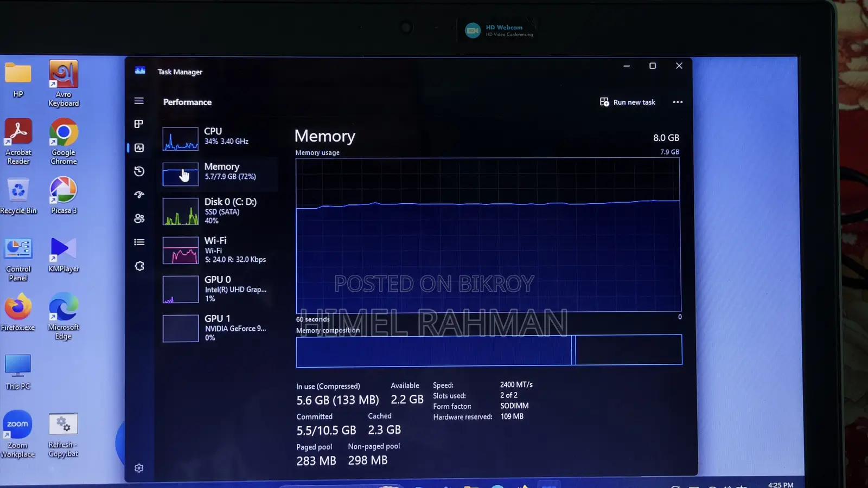Launch Zoom Workplace desktop shortcut
868x488 pixels.
[x=18, y=434]
